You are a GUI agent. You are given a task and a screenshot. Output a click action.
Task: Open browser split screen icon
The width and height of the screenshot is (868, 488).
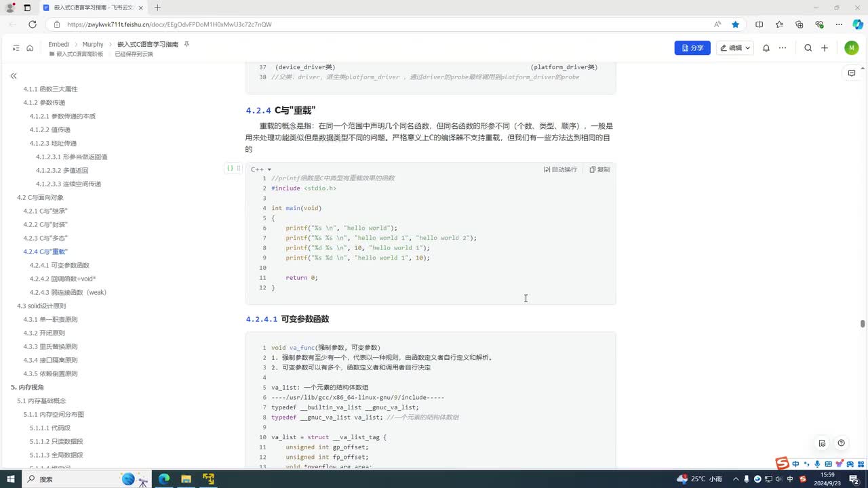pos(759,24)
